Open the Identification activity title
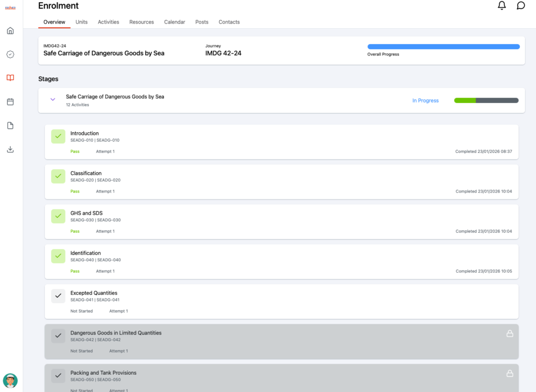The height and width of the screenshot is (392, 536). click(x=85, y=253)
